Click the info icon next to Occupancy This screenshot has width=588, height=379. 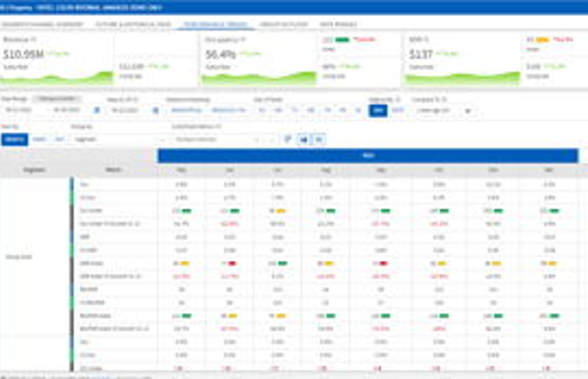[x=243, y=39]
